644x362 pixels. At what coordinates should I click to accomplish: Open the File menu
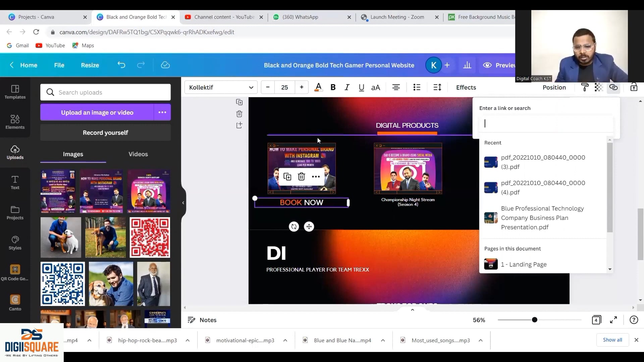(x=59, y=65)
